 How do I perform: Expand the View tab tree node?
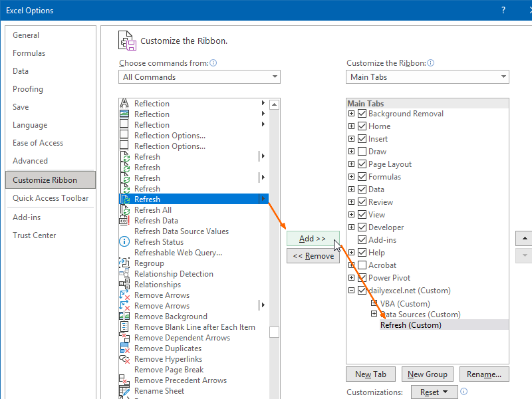point(352,214)
